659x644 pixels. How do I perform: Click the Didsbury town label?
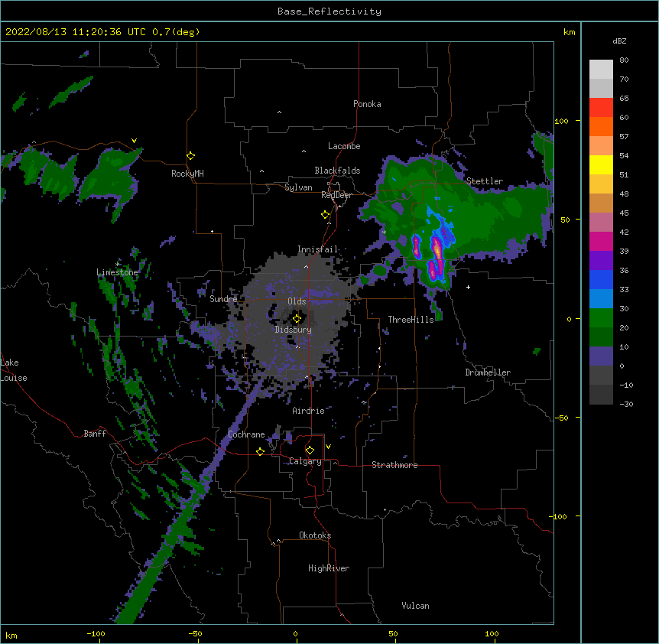[294, 330]
